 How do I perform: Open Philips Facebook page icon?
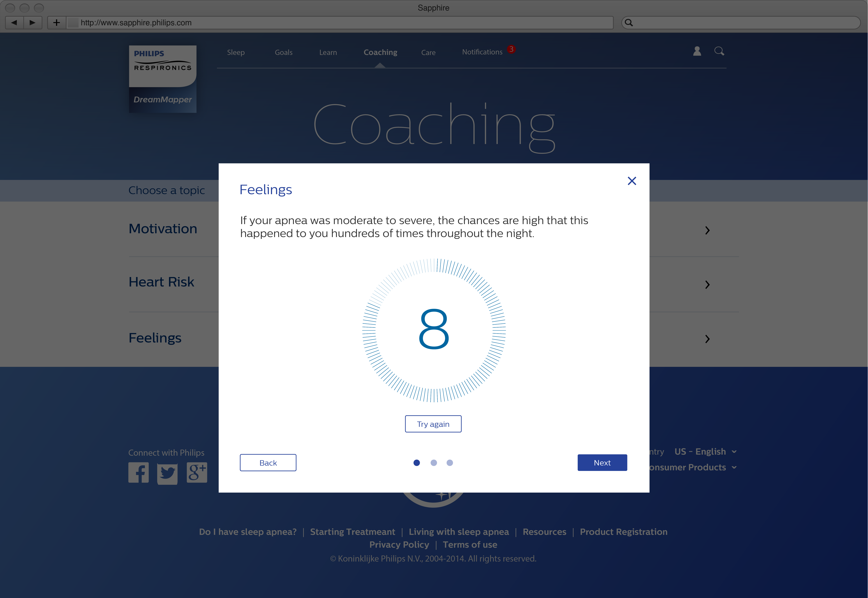pos(139,472)
